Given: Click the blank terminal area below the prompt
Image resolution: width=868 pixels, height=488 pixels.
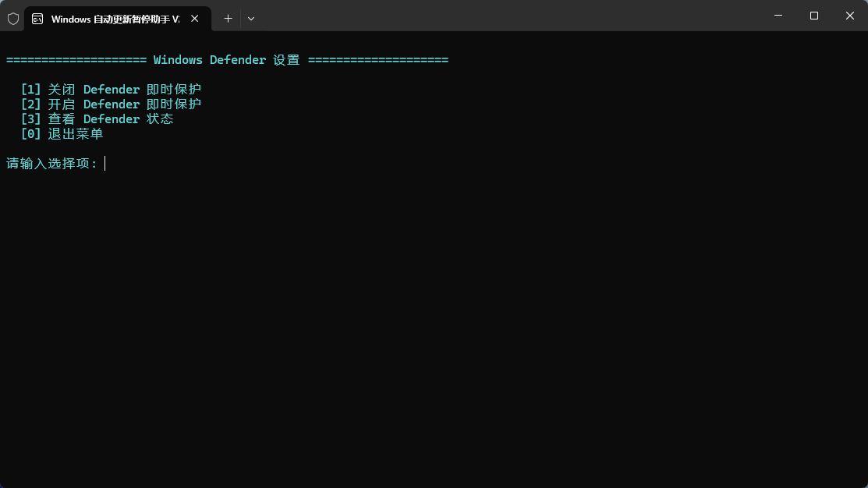Looking at the screenshot, I should (434, 327).
